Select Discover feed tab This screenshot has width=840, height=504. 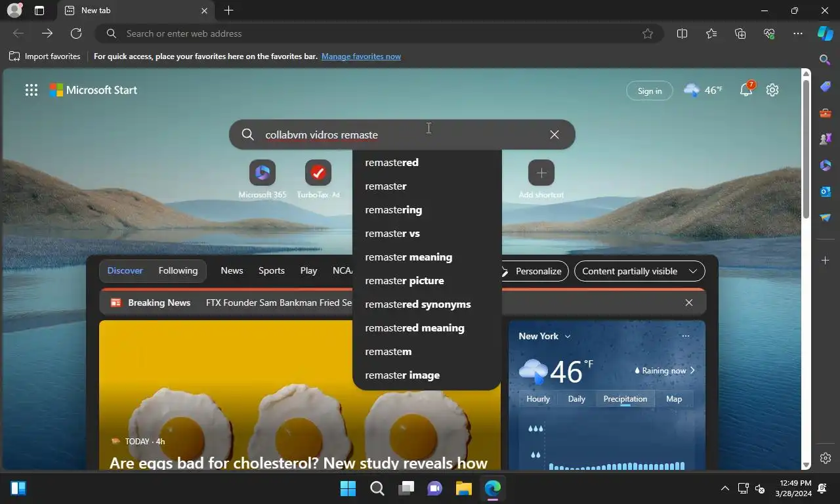pyautogui.click(x=125, y=270)
